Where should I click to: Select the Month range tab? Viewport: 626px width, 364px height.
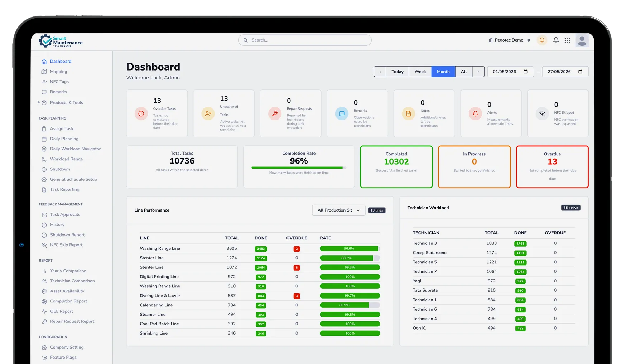[443, 72]
